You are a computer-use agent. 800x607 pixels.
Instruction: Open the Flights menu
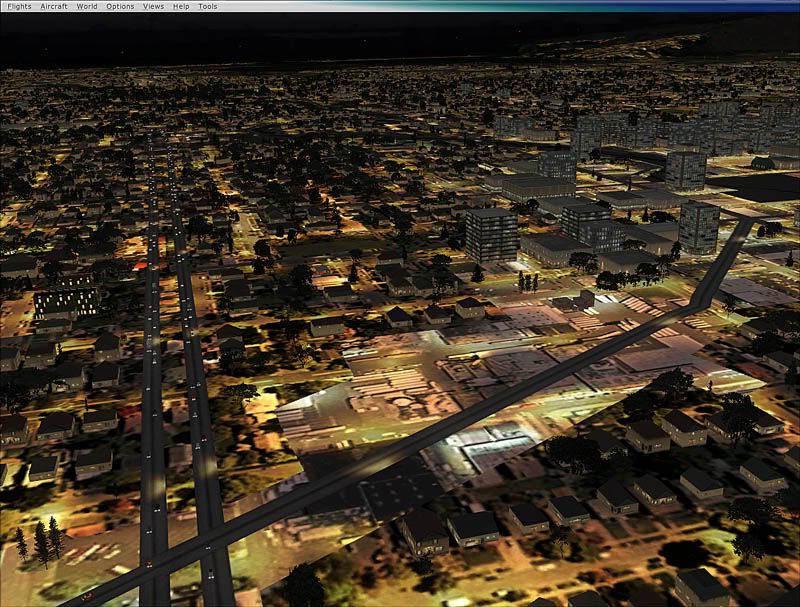coord(19,6)
